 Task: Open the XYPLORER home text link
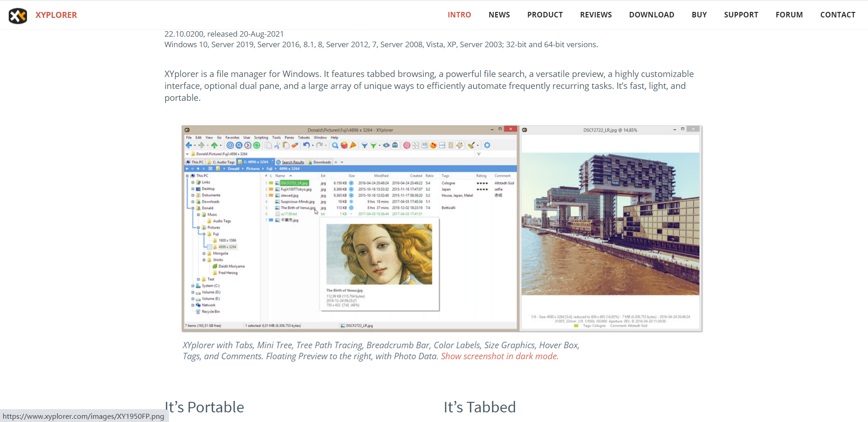pyautogui.click(x=56, y=15)
